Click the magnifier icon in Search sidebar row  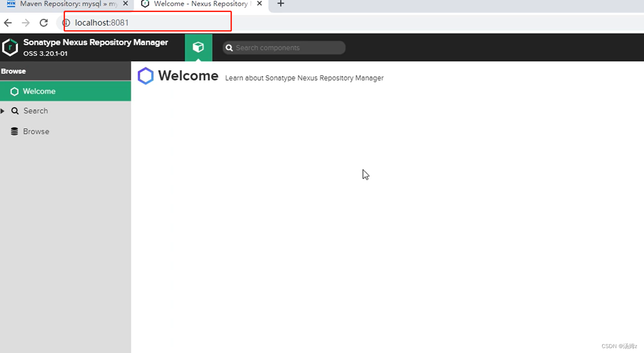(x=15, y=111)
